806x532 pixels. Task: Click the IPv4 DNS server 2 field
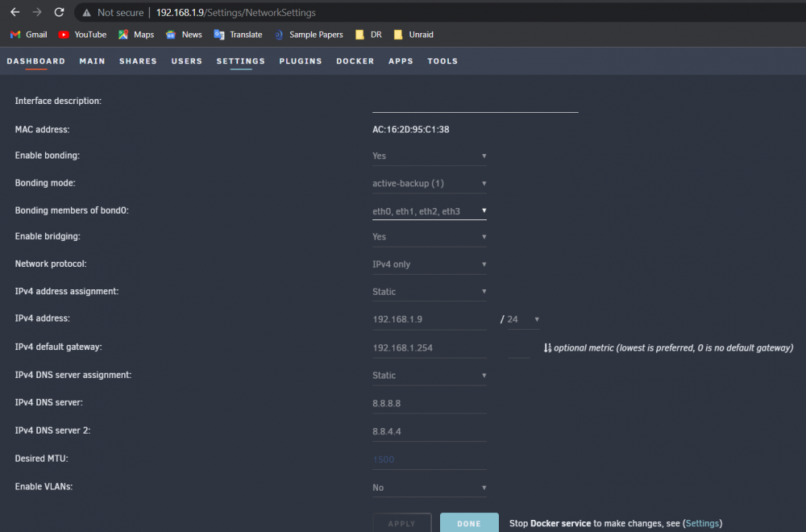point(430,431)
